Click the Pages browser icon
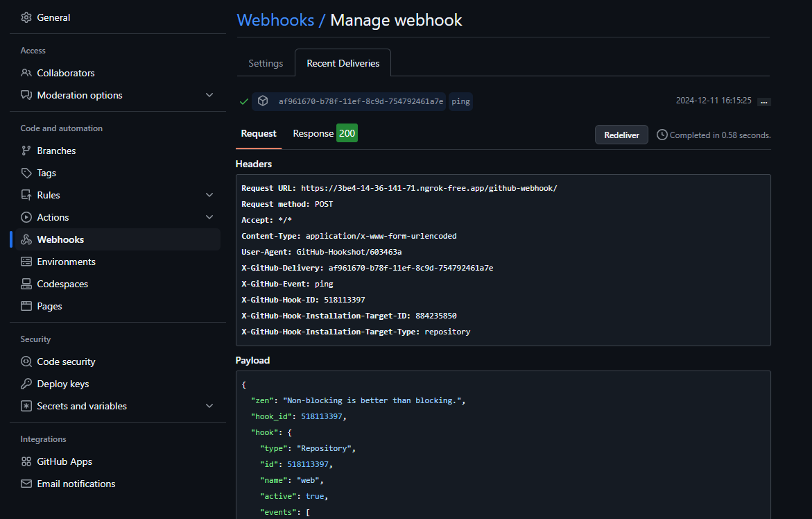812x519 pixels. [26, 306]
